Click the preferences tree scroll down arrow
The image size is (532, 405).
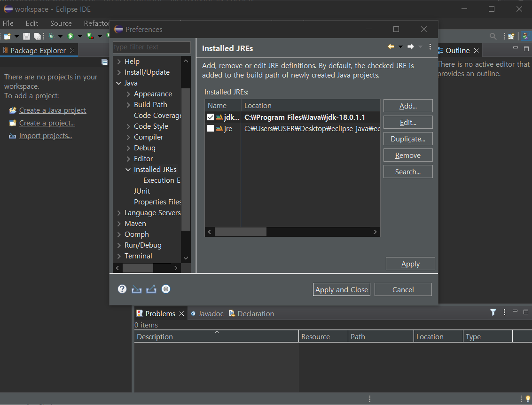coord(186,258)
